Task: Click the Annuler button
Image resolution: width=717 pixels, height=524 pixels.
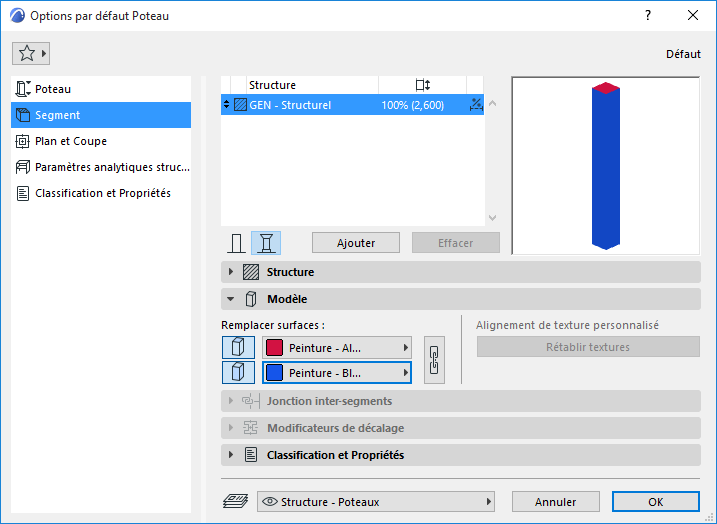Action: (556, 502)
